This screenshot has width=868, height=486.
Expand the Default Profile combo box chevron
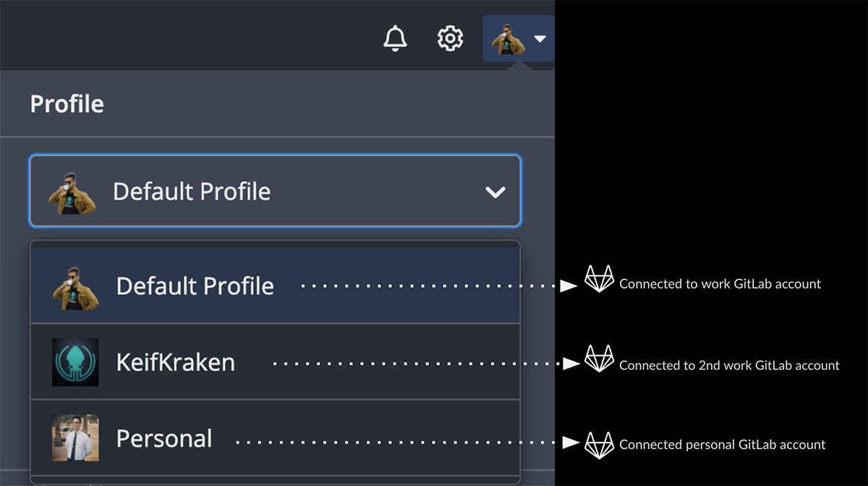495,192
